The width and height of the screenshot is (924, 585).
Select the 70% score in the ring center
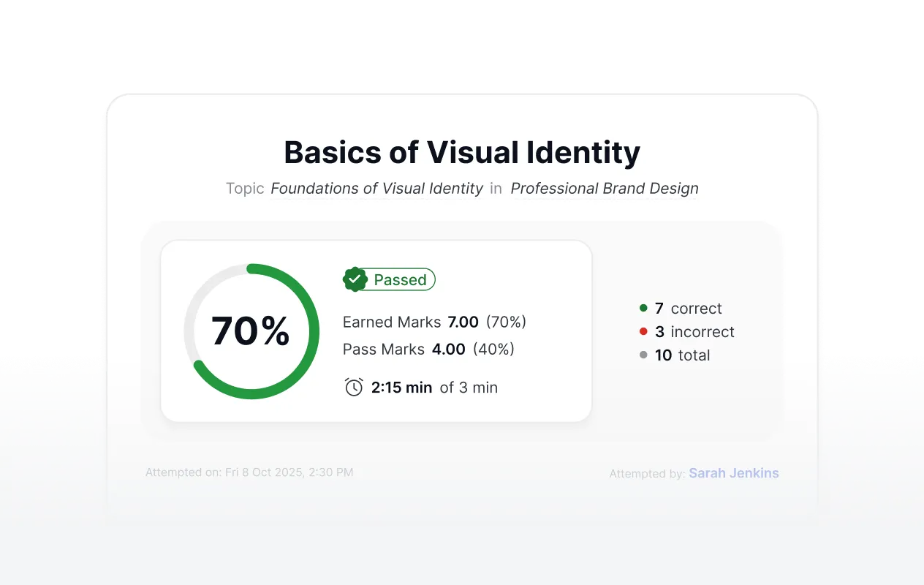(251, 331)
